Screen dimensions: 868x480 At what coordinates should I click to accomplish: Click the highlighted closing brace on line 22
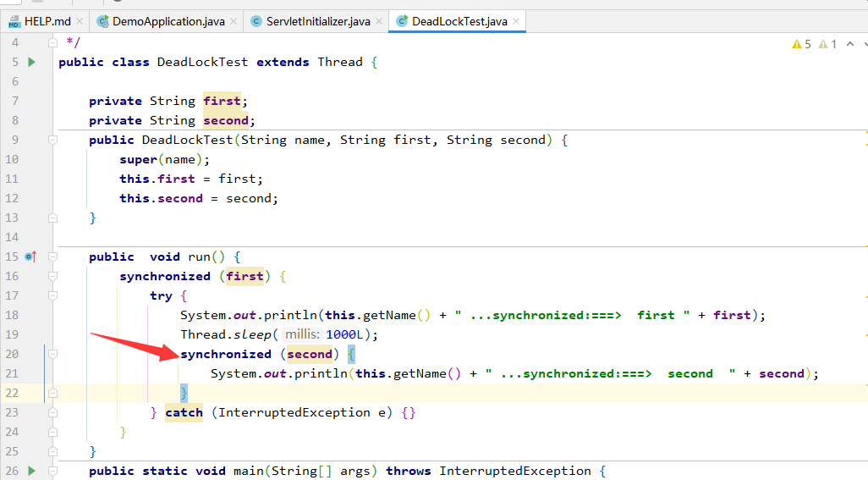[184, 393]
